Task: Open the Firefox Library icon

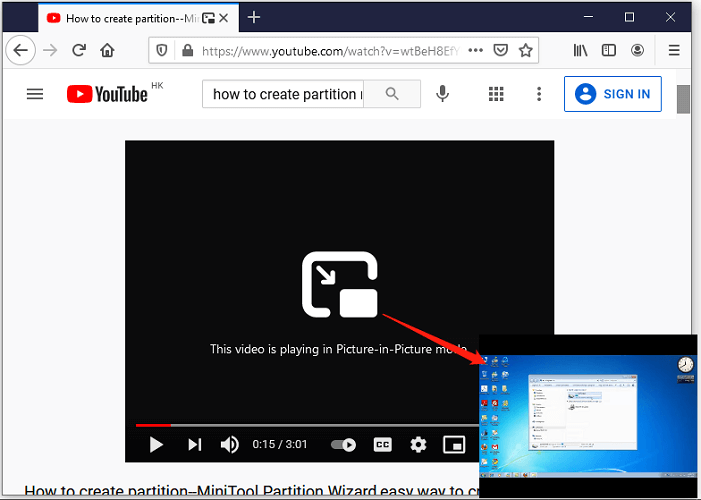Action: pos(580,50)
